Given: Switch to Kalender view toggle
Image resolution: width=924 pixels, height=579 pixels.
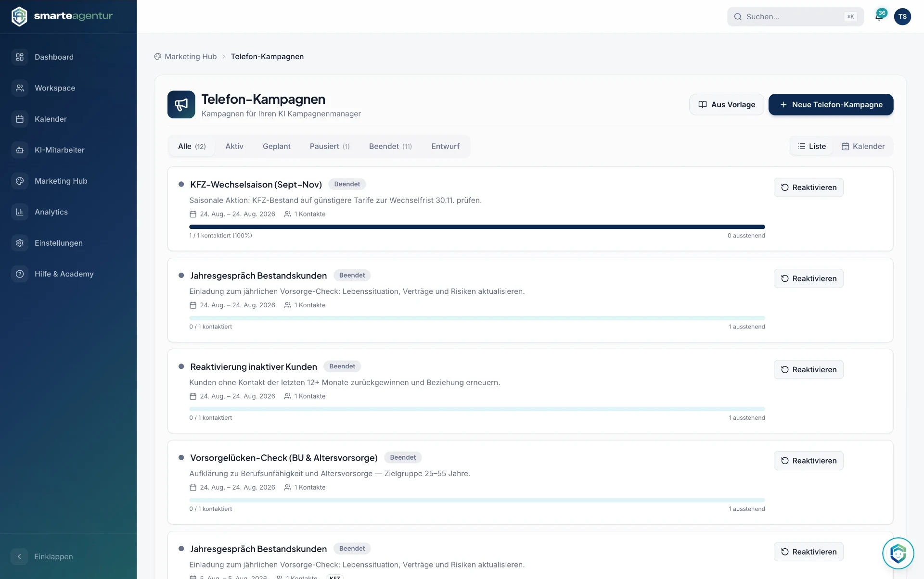Looking at the screenshot, I should click(863, 146).
